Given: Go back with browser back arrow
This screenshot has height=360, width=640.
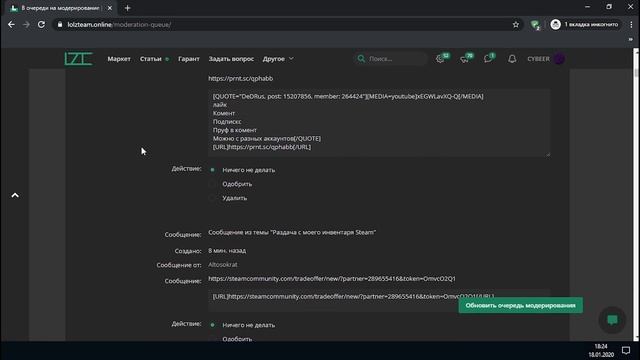Looking at the screenshot, I should click(11, 24).
